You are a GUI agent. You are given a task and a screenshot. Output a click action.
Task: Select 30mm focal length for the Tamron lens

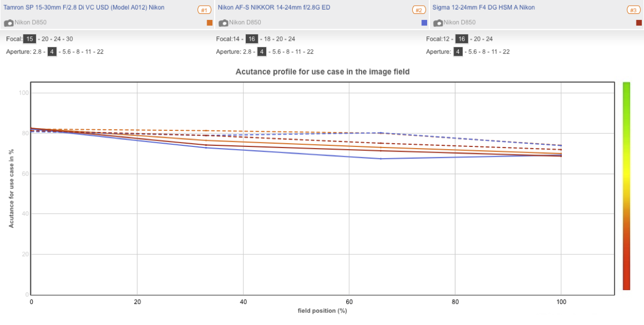69,39
